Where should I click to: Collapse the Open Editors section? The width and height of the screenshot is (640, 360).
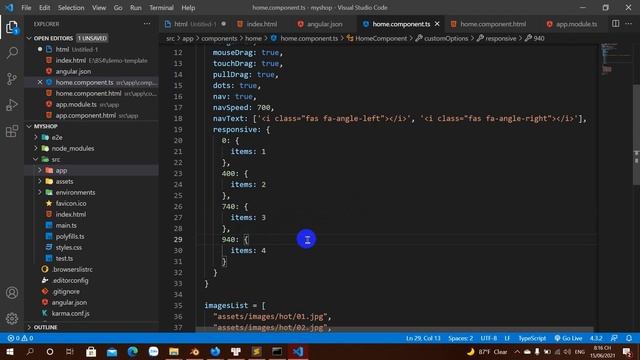coord(29,38)
